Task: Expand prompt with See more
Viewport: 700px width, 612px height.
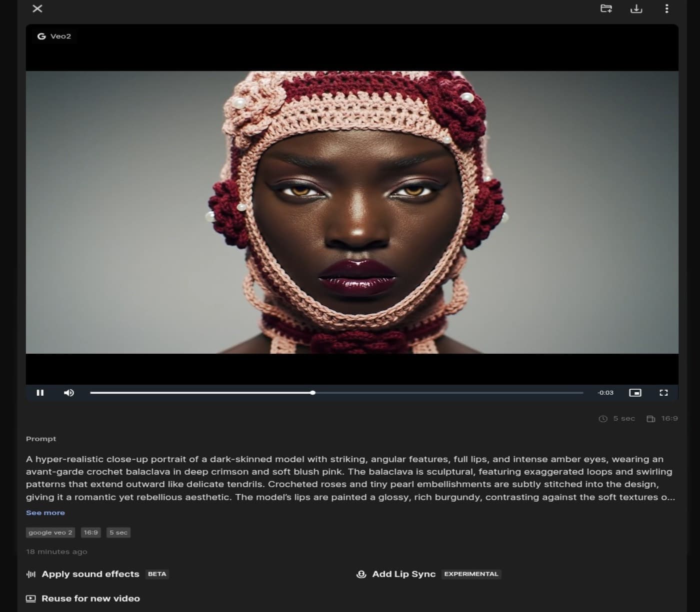Action: coord(45,513)
